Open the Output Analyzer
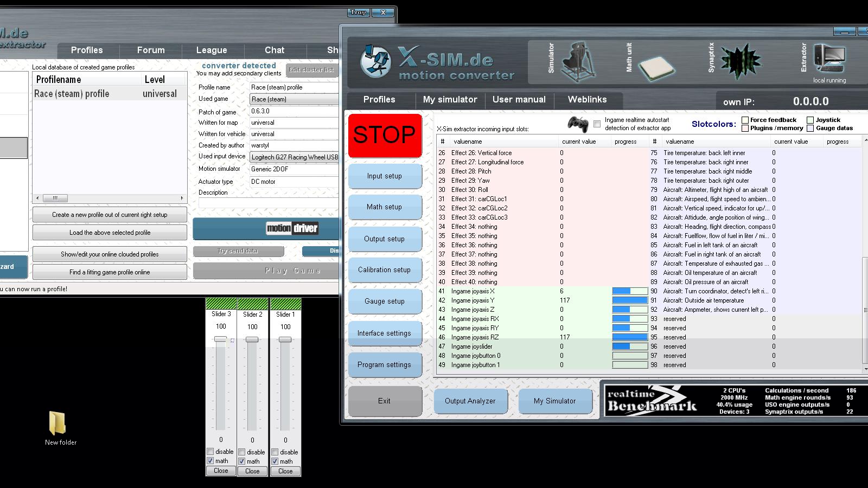 coord(470,401)
